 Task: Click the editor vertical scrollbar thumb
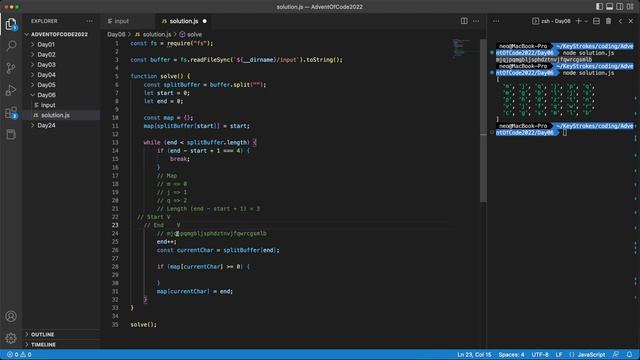[x=483, y=120]
